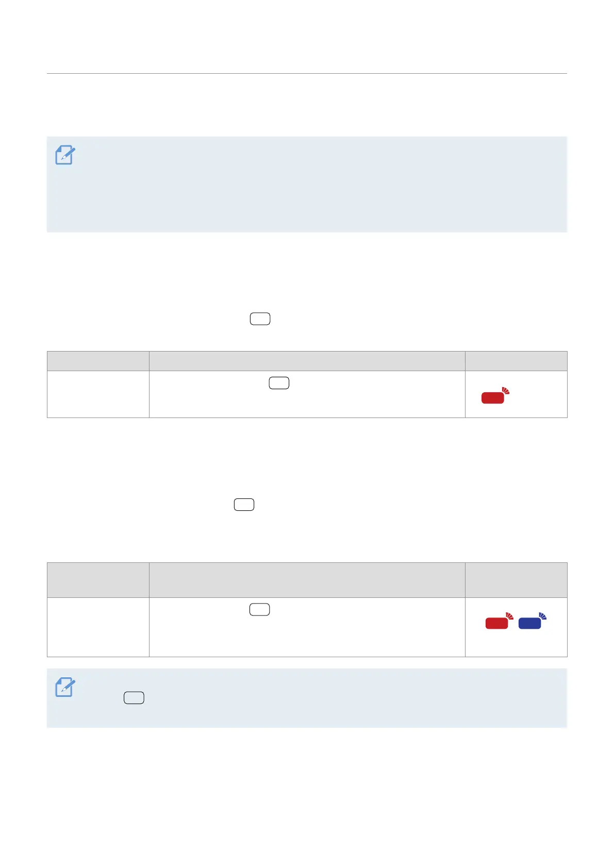This screenshot has width=614, height=868.
Task: Click the empty left body cell of the second table
Action: click(x=98, y=627)
